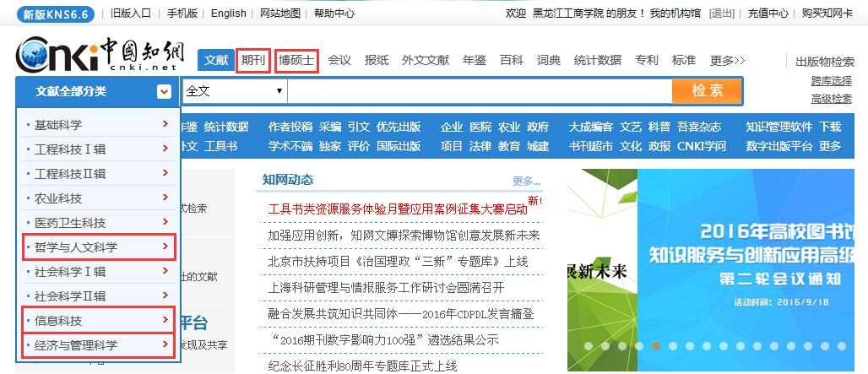This screenshot has width=868, height=374.
Task: Open news 加强应用创新 知网文博 headline
Action: tap(404, 236)
